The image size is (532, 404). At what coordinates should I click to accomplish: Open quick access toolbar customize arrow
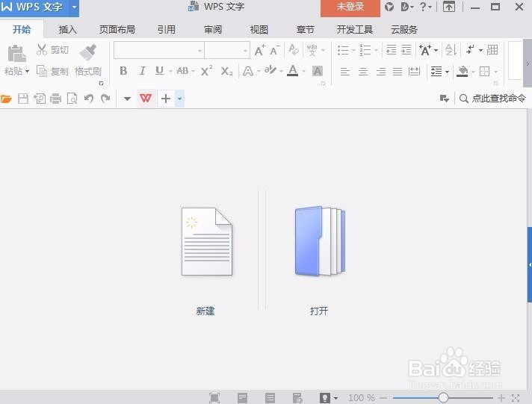(127, 99)
